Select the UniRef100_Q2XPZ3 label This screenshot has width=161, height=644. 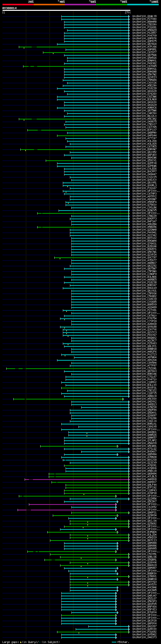pos(144,77)
